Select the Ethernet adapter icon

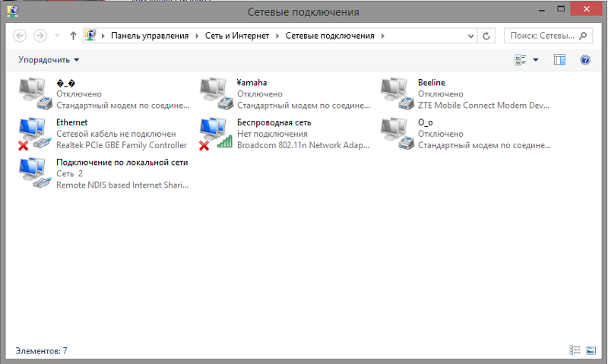[x=35, y=133]
